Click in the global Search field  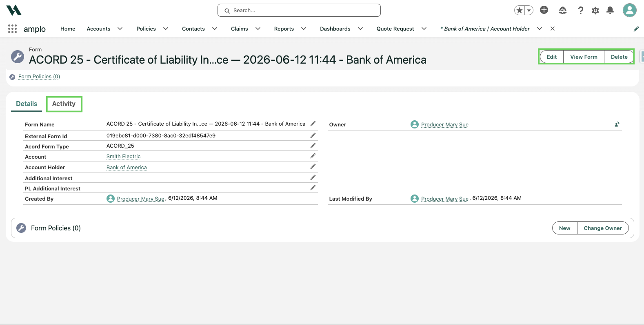[299, 10]
